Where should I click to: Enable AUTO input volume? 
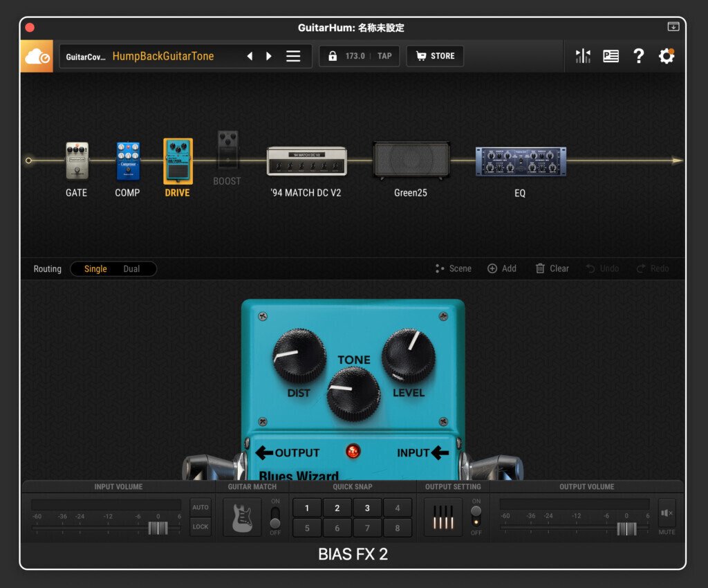pos(201,507)
